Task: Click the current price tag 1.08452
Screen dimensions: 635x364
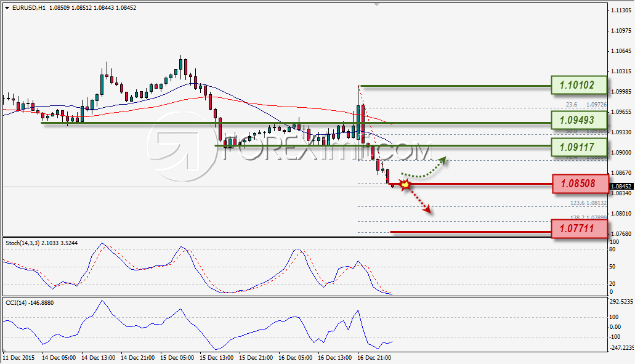Action: coord(620,186)
